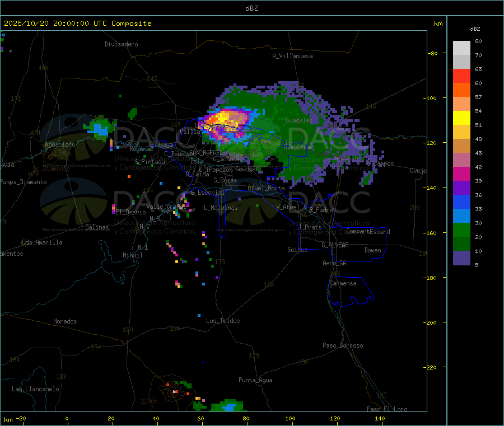504x426 pixels.
Task: Click the magenta swatch between 42 and 39
Action: (461, 174)
